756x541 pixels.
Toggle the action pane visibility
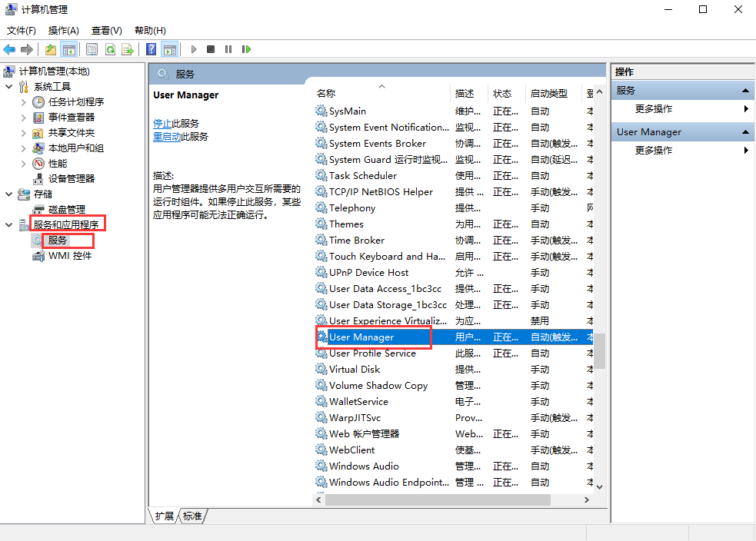pyautogui.click(x=170, y=48)
